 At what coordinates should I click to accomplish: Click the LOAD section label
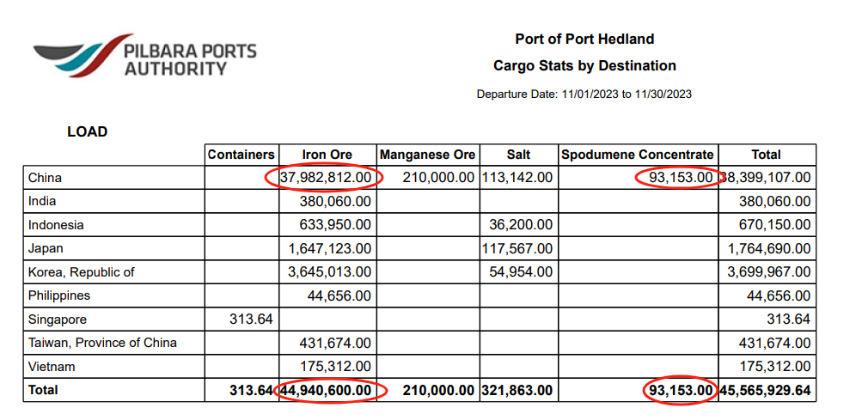point(88,131)
